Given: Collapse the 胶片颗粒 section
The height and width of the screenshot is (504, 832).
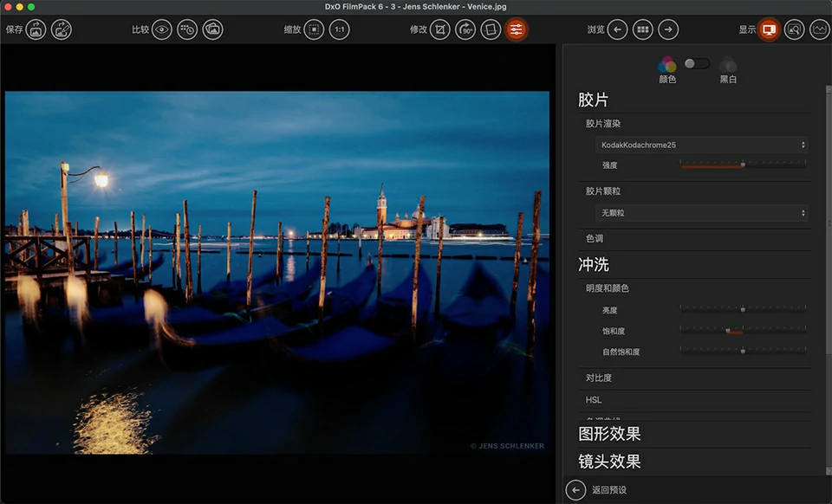Looking at the screenshot, I should 603,191.
